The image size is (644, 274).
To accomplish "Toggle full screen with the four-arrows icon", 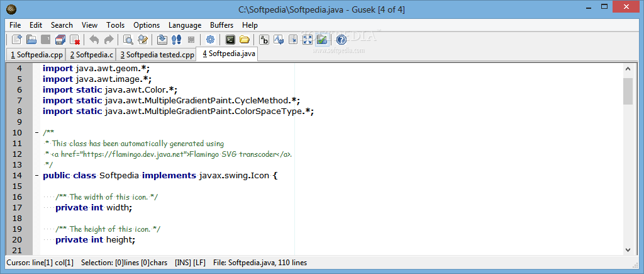I will coord(308,40).
